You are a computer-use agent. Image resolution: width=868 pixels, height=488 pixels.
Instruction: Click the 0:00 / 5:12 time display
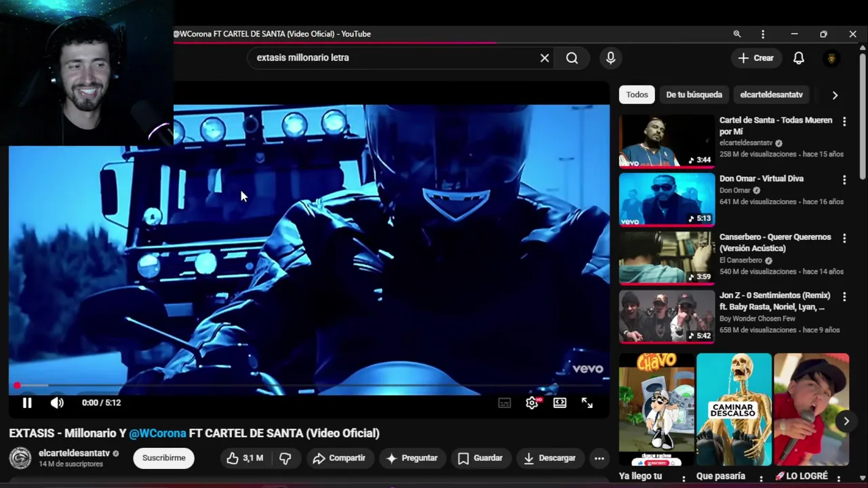(x=101, y=403)
